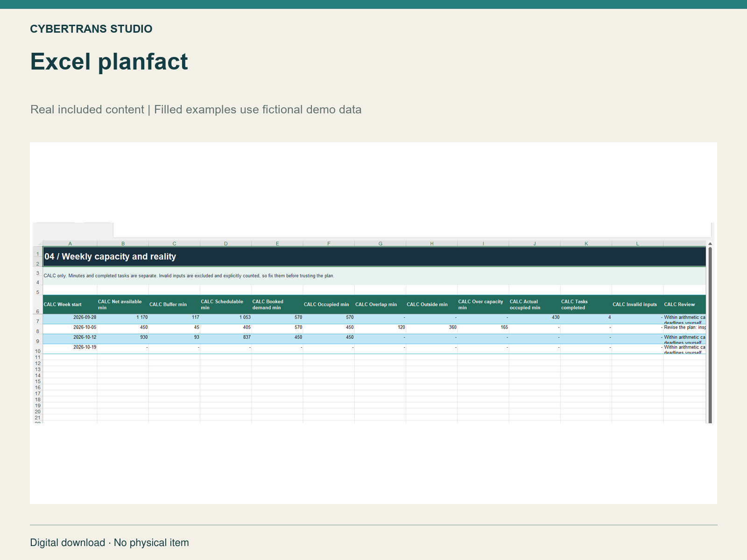Click the outside value 360
The width and height of the screenshot is (747, 560).
tap(432, 329)
